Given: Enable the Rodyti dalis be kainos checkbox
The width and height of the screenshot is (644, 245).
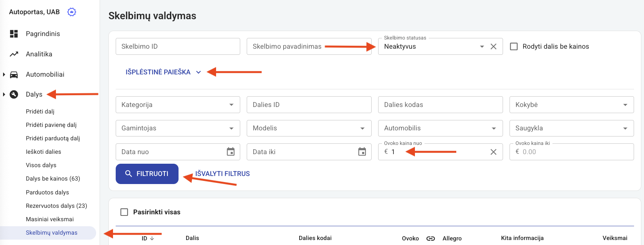Looking at the screenshot, I should [x=514, y=46].
